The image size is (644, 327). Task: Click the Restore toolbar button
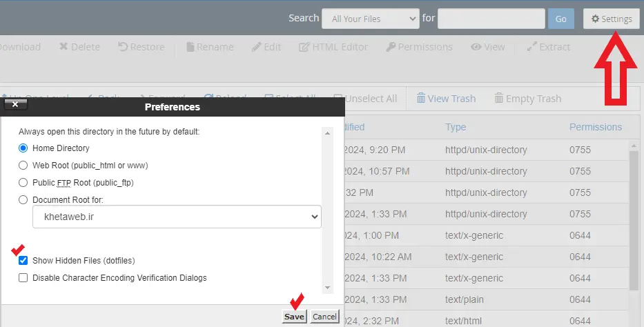[x=142, y=47]
